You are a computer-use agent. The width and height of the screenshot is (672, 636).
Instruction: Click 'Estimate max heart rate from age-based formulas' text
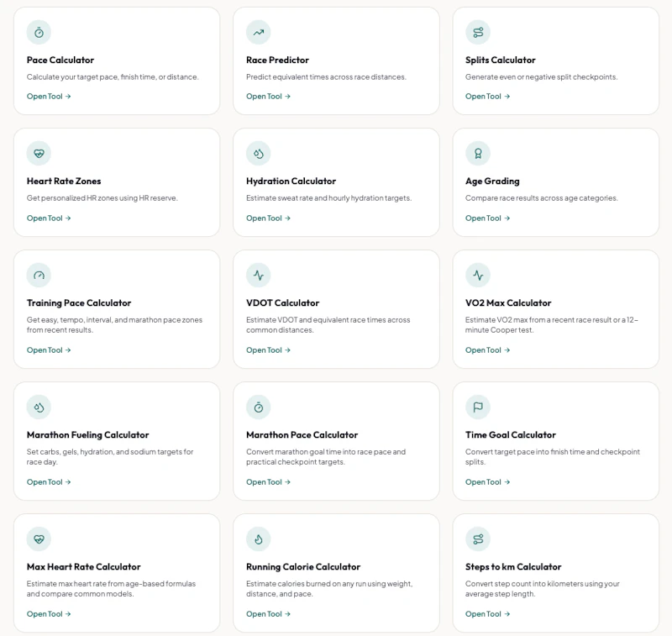pos(111,589)
